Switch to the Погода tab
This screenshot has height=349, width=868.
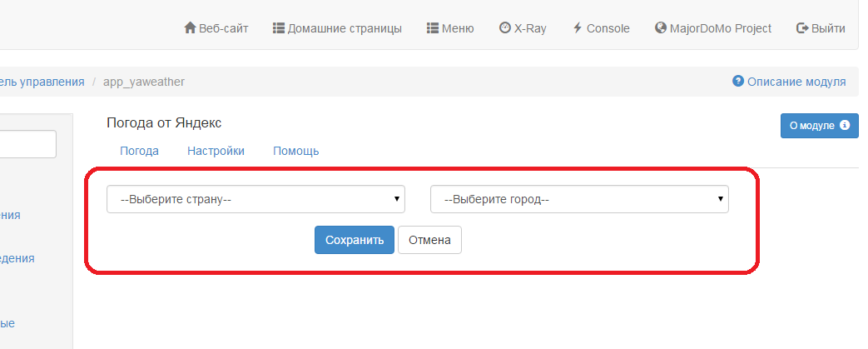[139, 151]
